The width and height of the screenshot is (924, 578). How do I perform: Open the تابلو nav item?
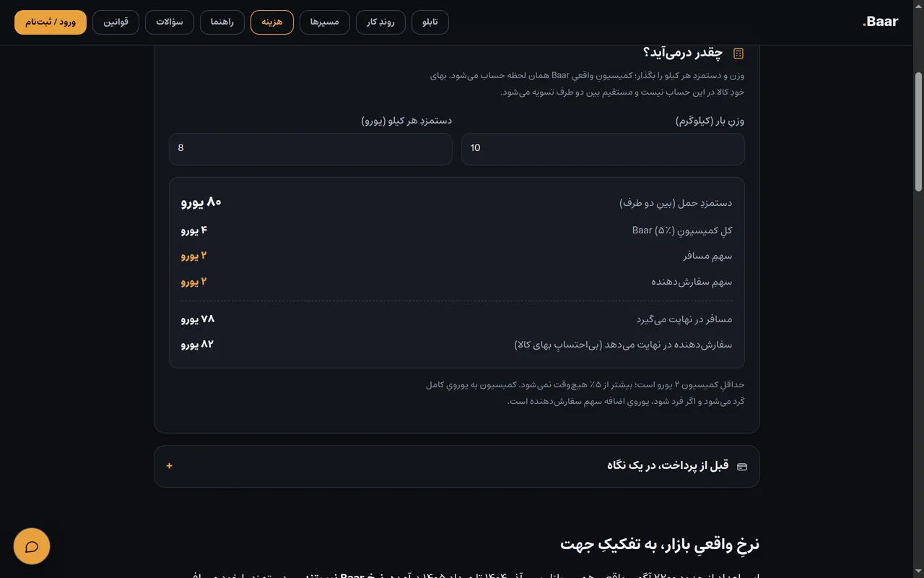[430, 22]
